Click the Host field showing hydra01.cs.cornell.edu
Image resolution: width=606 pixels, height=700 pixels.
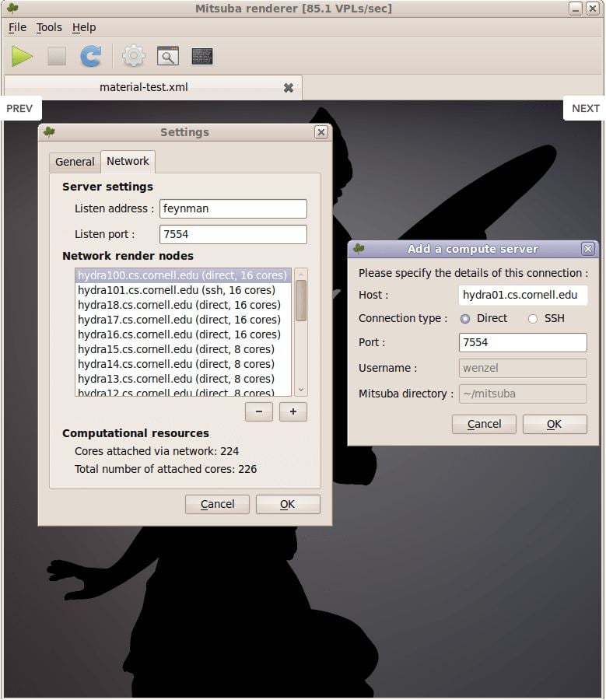[523, 295]
